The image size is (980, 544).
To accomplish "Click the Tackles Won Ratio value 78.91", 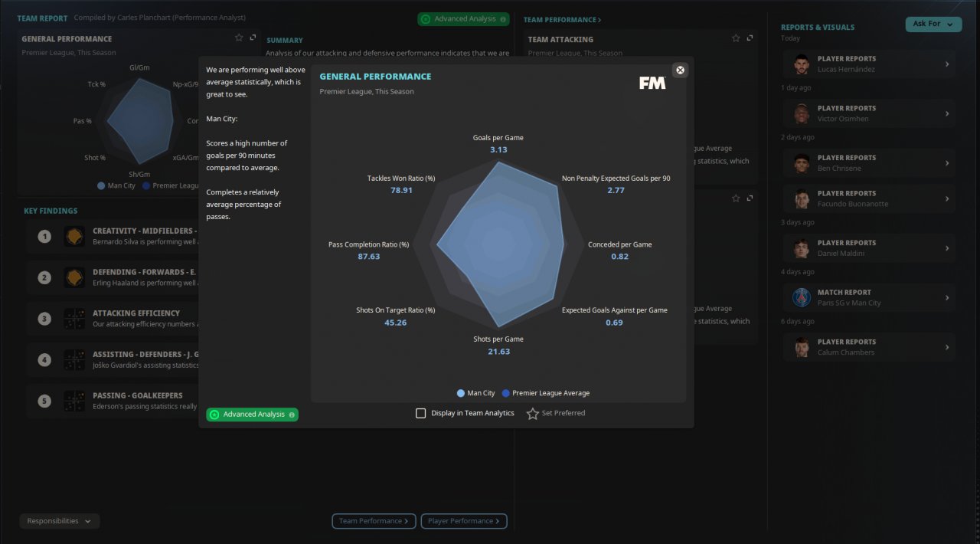I will click(401, 190).
